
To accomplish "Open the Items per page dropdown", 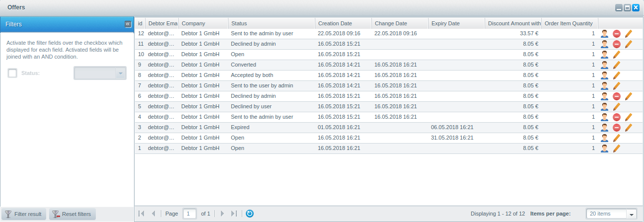I will tap(632, 214).
